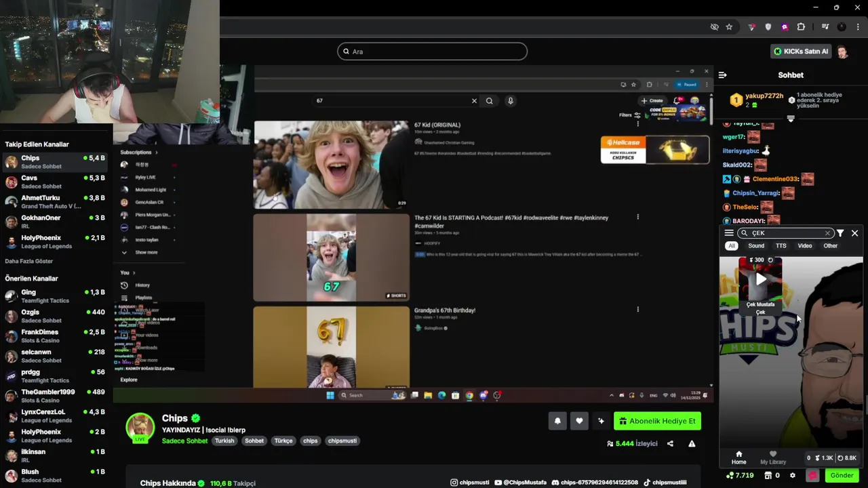Image resolution: width=868 pixels, height=488 pixels.
Task: Go to Home in the sound panel
Action: [x=739, y=458]
